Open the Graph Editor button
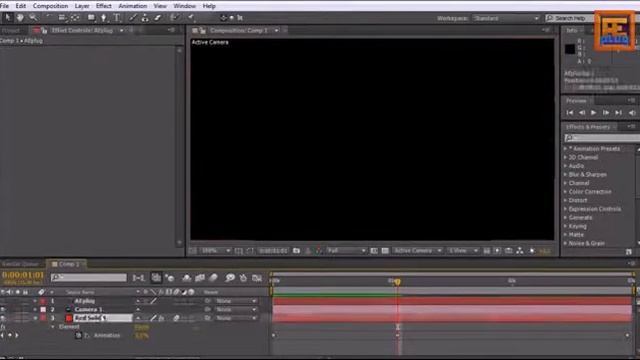 pyautogui.click(x=257, y=278)
